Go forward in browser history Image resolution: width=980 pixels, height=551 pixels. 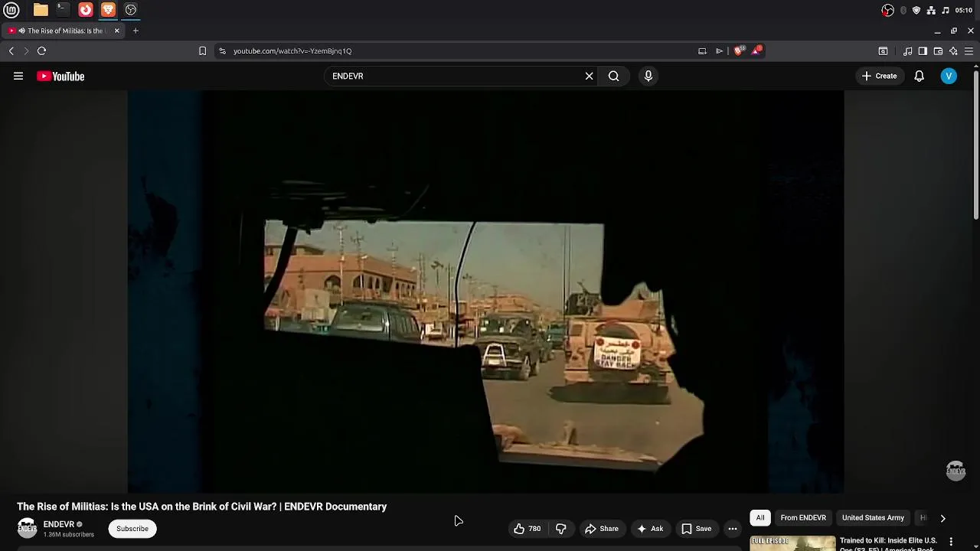click(x=26, y=51)
